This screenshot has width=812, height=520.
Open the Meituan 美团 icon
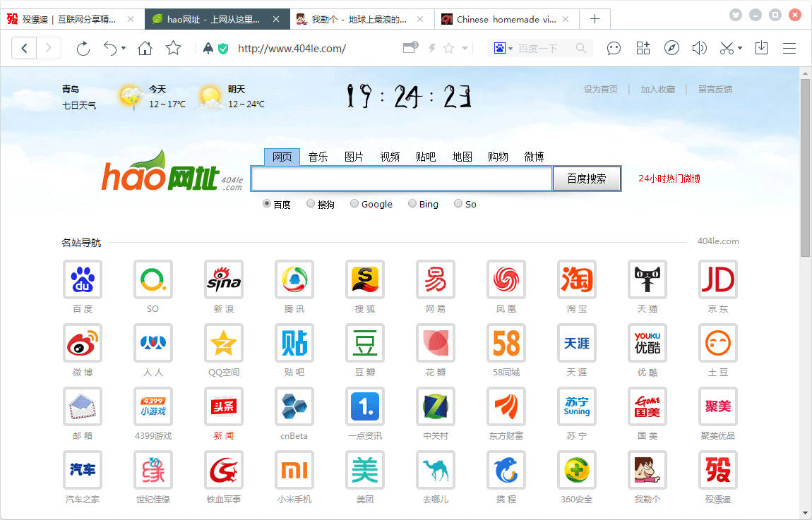point(364,471)
